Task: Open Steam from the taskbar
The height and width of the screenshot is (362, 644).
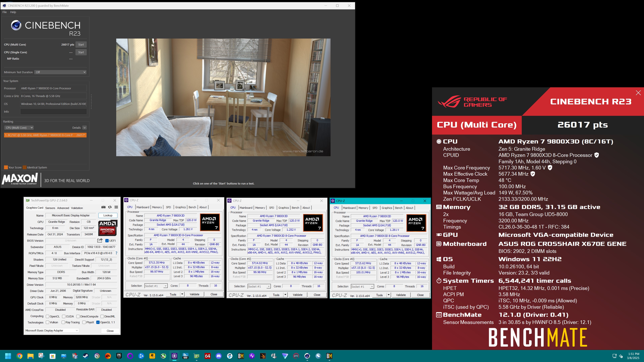Action: 86,356
